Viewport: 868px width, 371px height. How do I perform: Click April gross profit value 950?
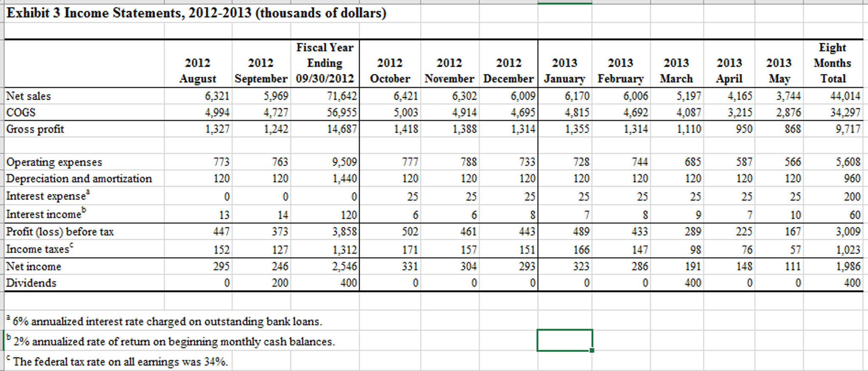(x=745, y=129)
